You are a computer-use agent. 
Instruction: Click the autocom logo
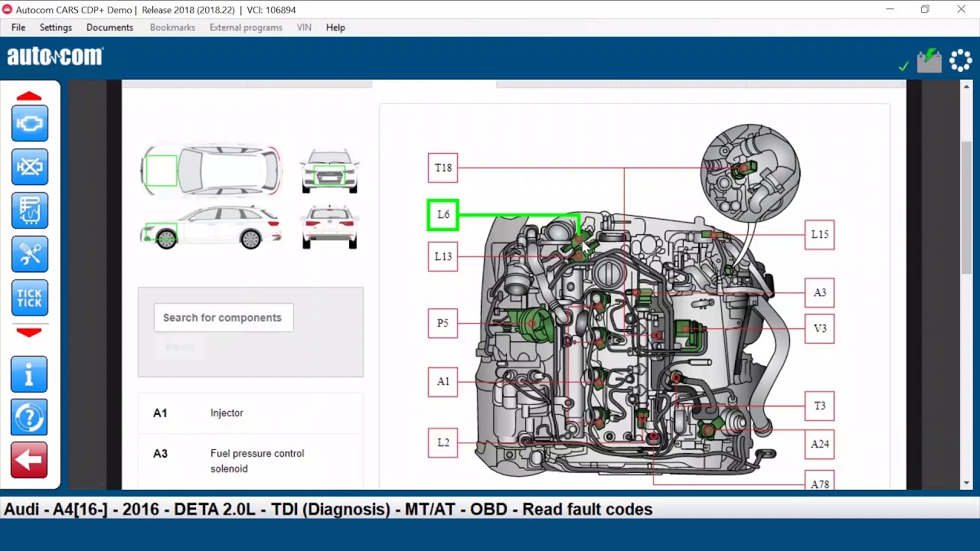(55, 57)
